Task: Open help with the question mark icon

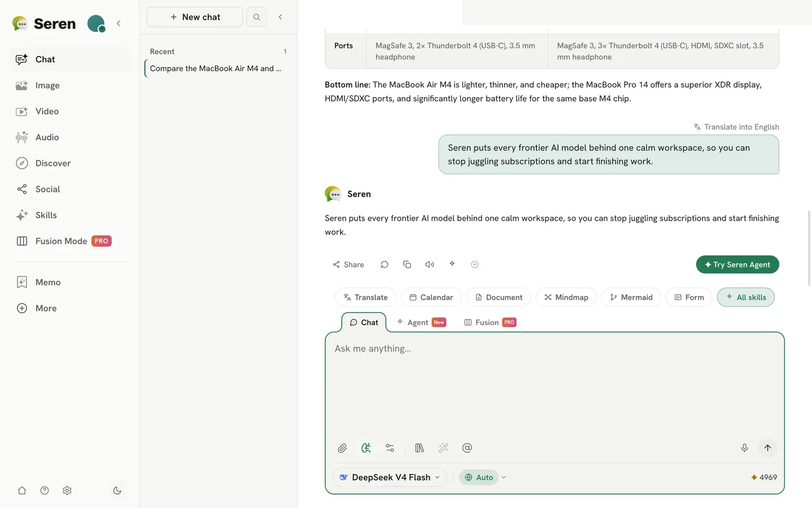Action: point(45,491)
